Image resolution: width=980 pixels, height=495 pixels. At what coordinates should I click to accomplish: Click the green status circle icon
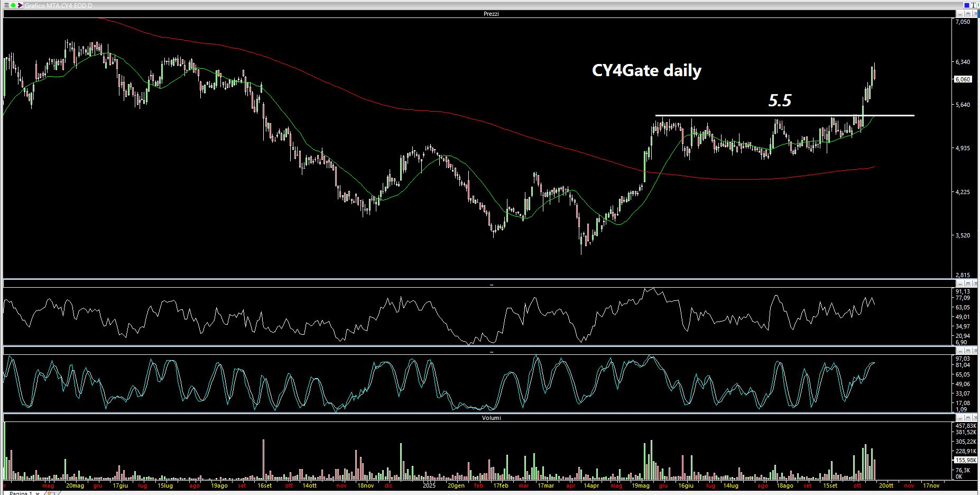point(13,5)
